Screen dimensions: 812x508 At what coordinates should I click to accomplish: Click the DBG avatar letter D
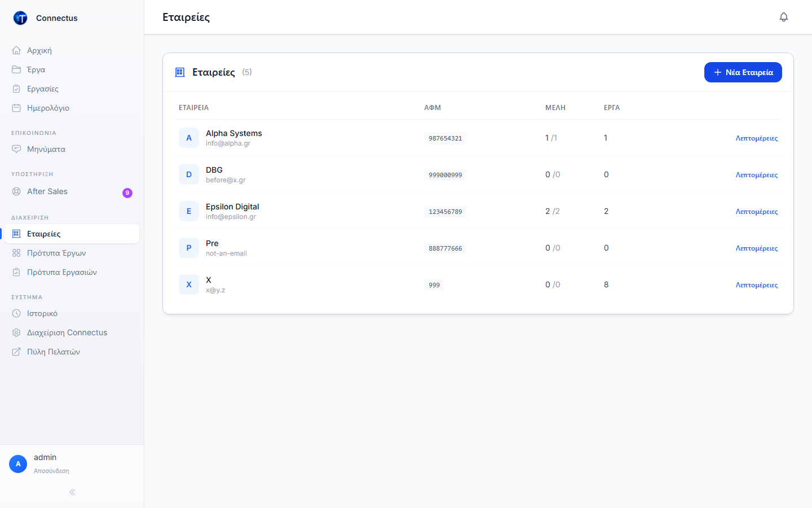pyautogui.click(x=189, y=174)
